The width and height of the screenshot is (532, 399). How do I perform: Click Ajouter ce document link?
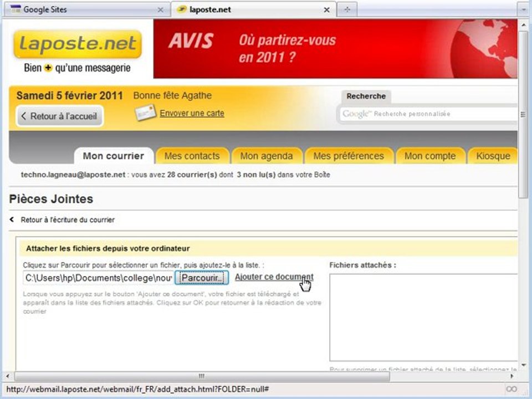point(274,277)
